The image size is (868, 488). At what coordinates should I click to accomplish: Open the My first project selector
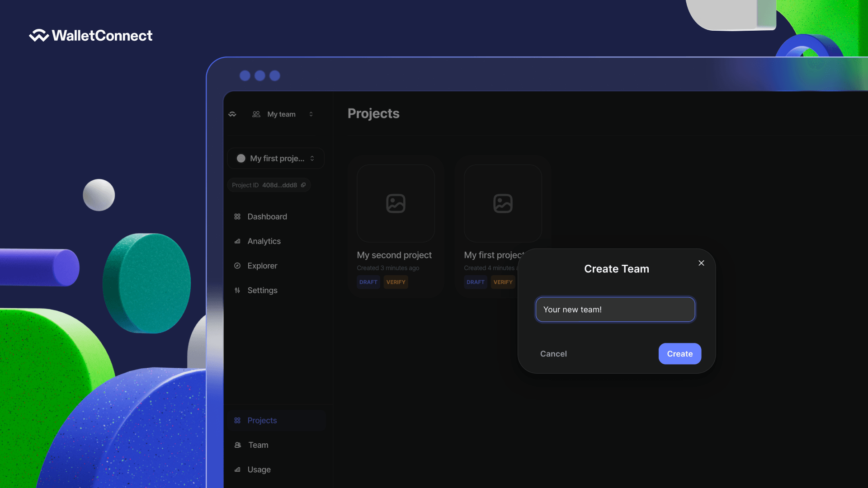[x=276, y=159]
